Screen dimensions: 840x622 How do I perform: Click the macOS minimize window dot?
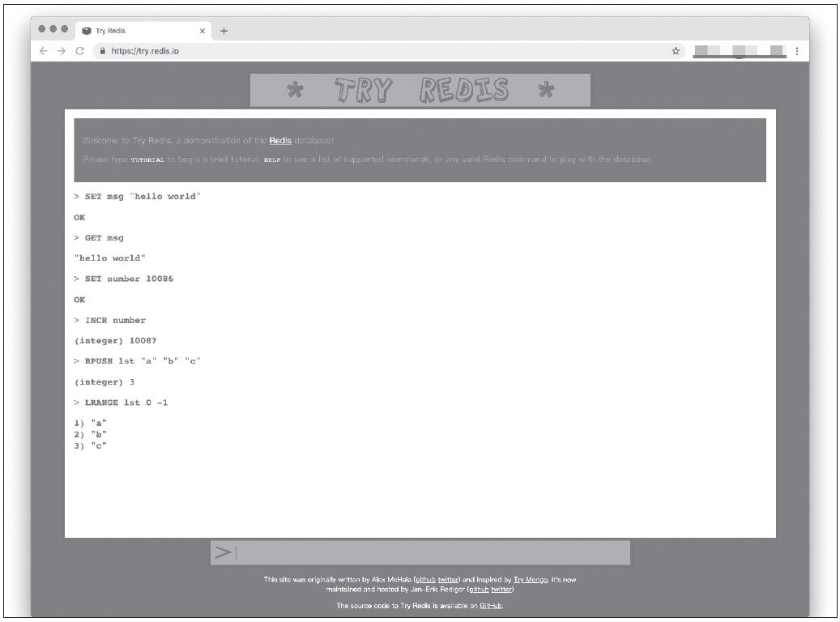pos(53,29)
